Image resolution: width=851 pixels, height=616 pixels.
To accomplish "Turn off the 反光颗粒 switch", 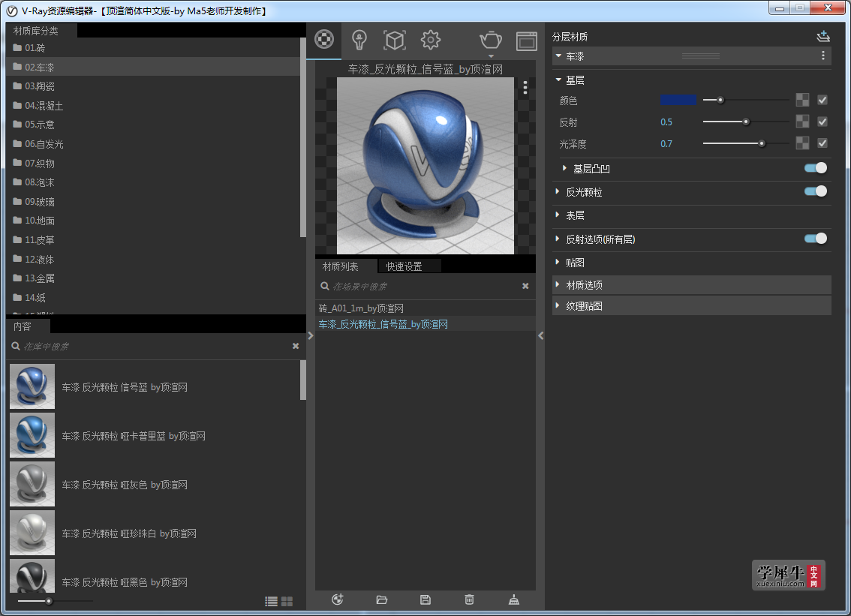I will pos(816,191).
